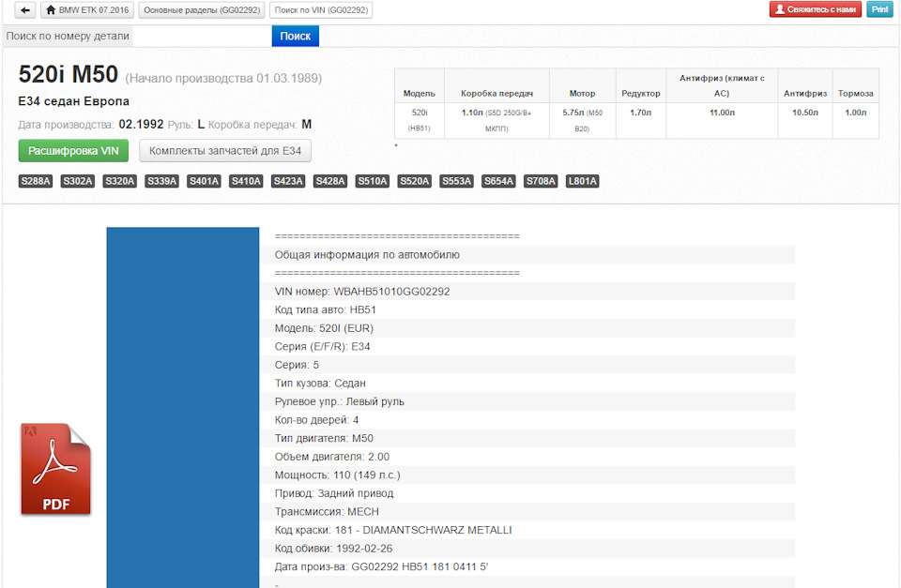Click the Тип кузова: Седан row
Viewport: 901px width, 588px height.
(527, 383)
